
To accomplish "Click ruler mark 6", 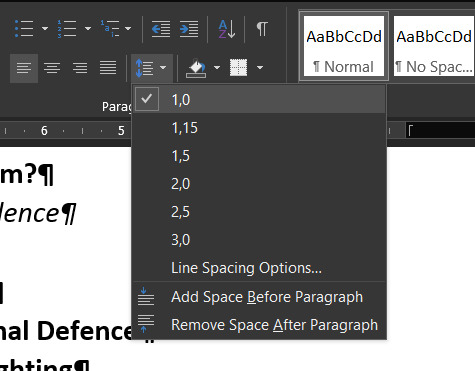I will pyautogui.click(x=44, y=131).
